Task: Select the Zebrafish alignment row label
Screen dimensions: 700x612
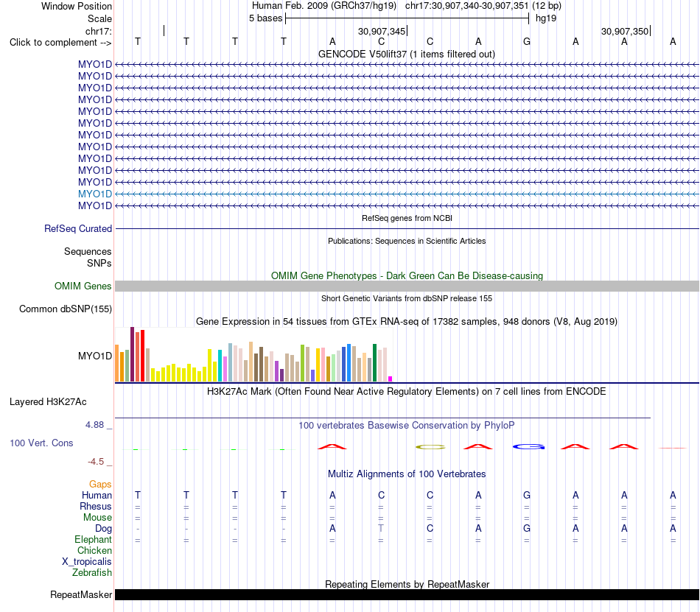Action: tap(92, 572)
